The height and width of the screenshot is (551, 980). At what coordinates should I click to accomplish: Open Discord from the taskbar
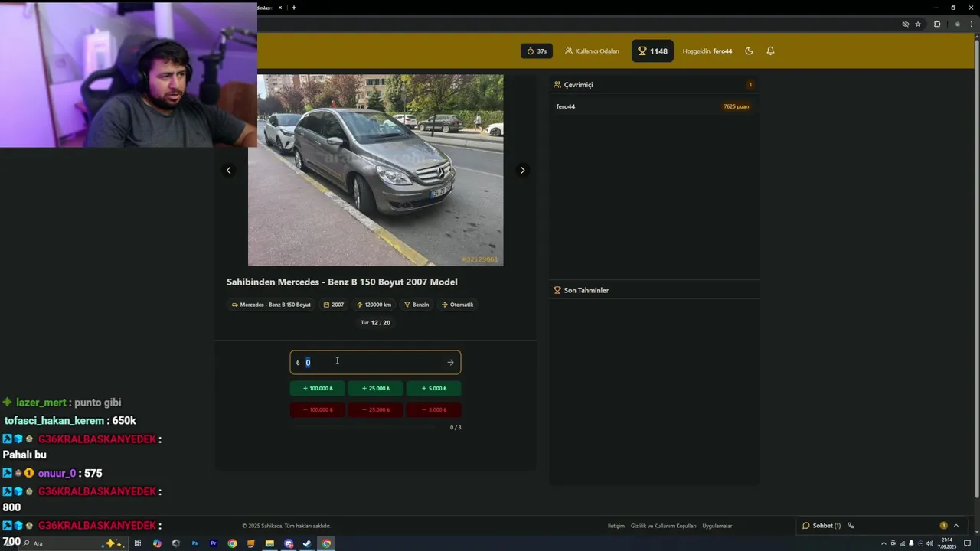(x=289, y=543)
